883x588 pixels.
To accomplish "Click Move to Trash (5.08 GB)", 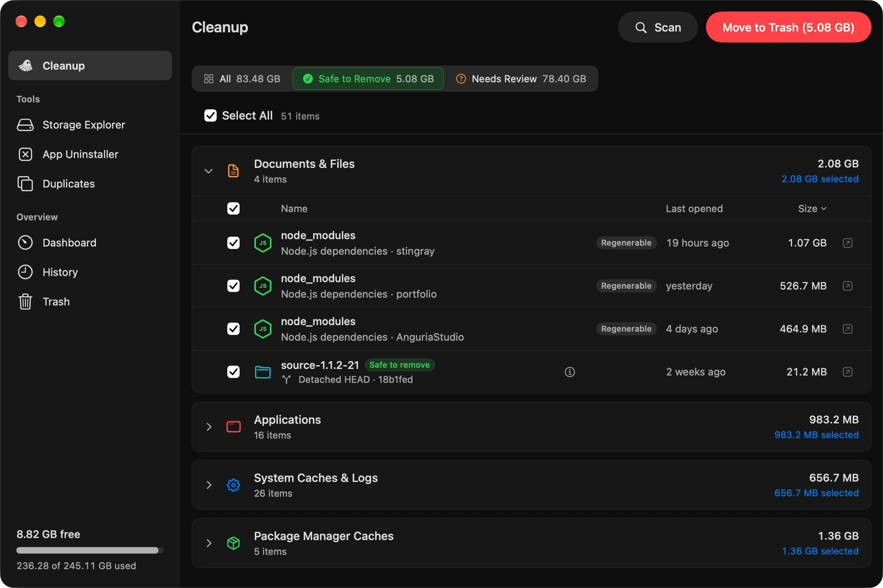I will coord(788,27).
